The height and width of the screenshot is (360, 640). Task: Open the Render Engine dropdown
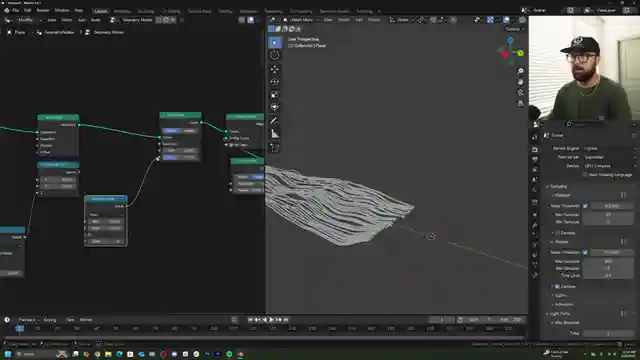click(x=609, y=149)
